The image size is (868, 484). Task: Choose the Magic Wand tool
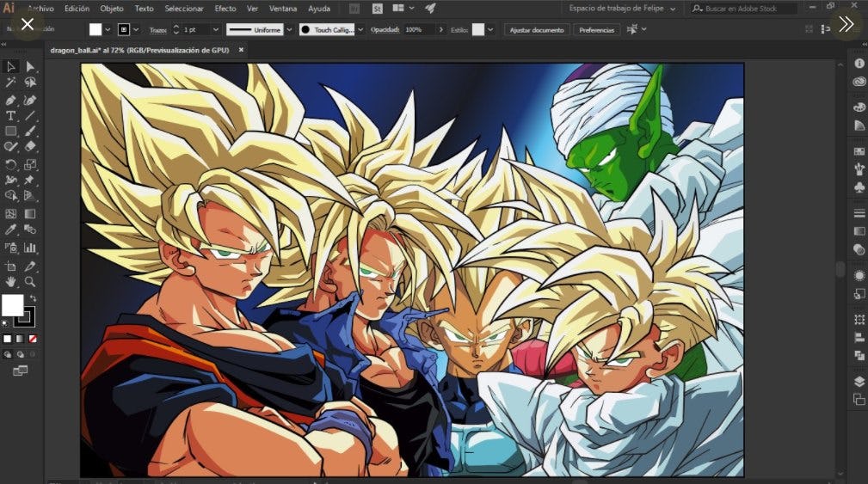tap(10, 83)
